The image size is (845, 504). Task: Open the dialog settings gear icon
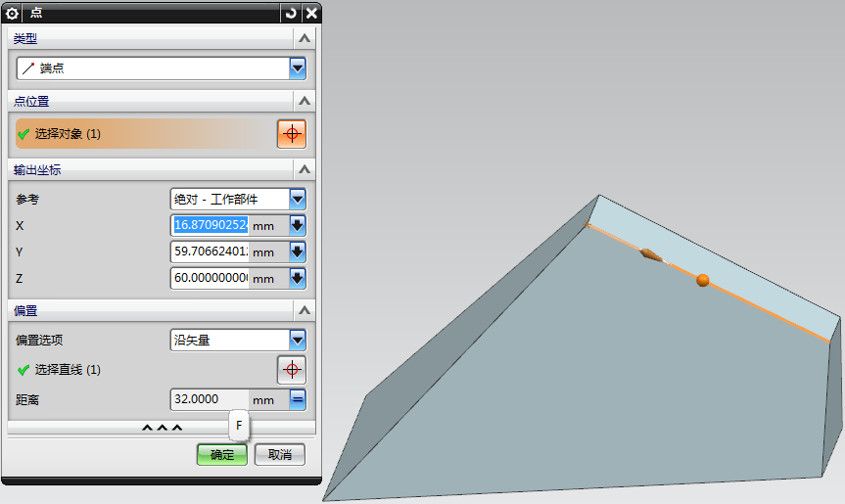click(12, 13)
